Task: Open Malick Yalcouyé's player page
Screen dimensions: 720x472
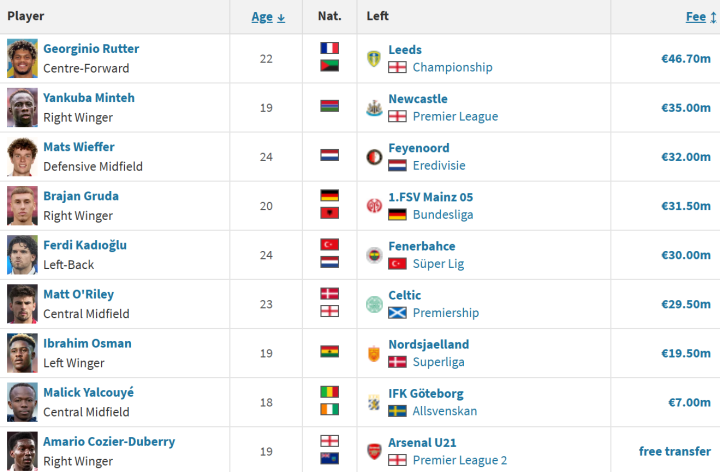Action: click(88, 393)
